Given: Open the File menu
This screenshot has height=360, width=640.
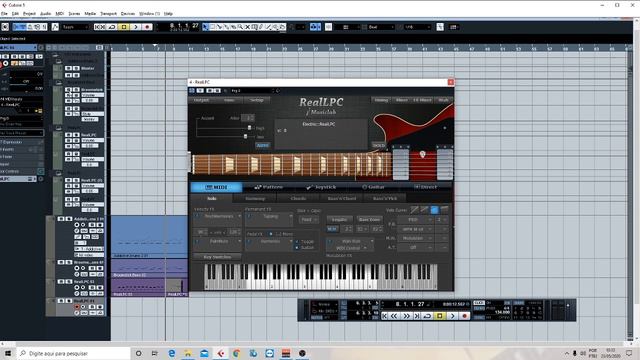Looking at the screenshot, I should pos(4,13).
